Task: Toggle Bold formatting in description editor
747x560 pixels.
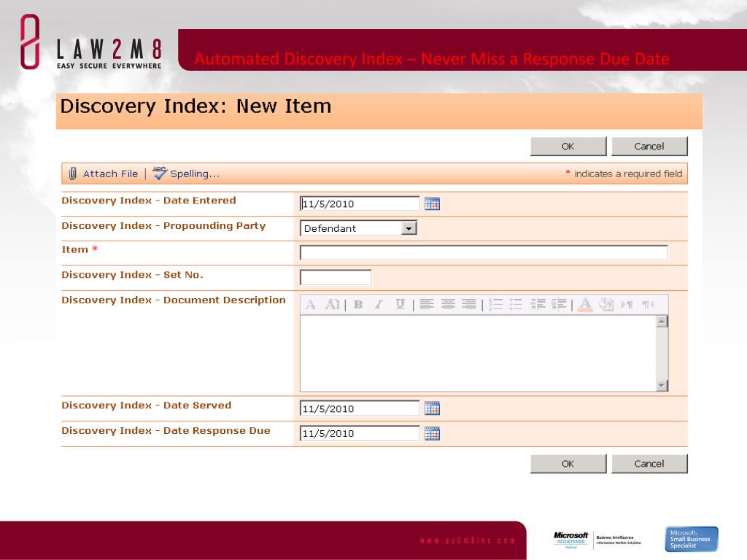Action: pos(358,304)
